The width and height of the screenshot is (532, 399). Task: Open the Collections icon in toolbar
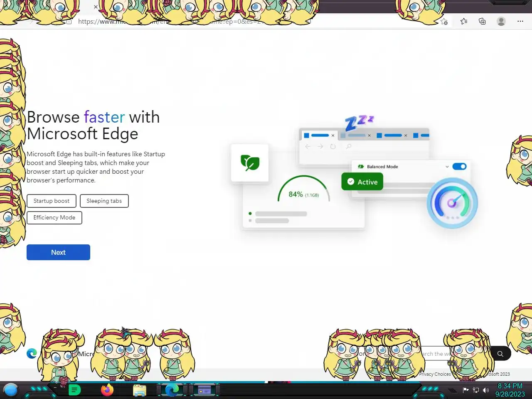(482, 21)
